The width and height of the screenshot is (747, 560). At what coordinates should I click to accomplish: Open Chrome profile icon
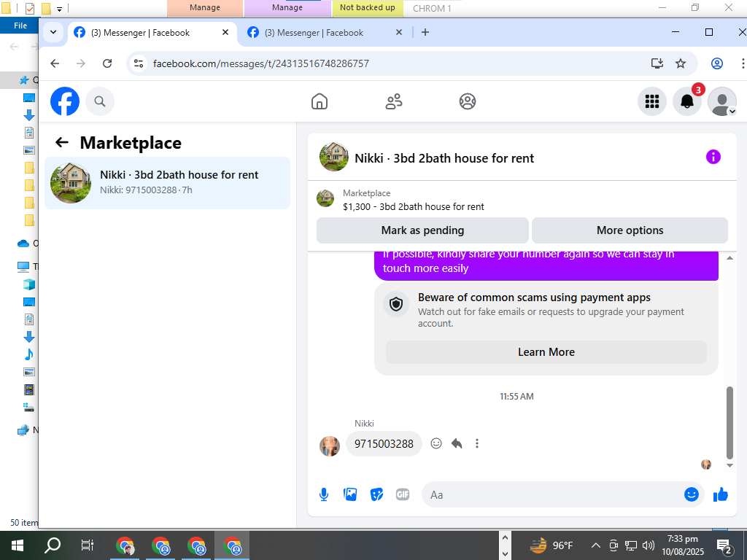tap(716, 63)
